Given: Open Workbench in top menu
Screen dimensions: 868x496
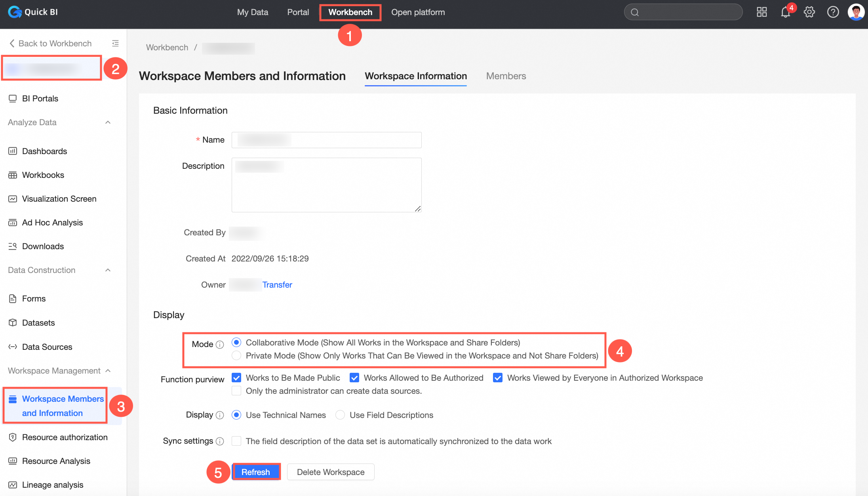Looking at the screenshot, I should click(x=350, y=12).
